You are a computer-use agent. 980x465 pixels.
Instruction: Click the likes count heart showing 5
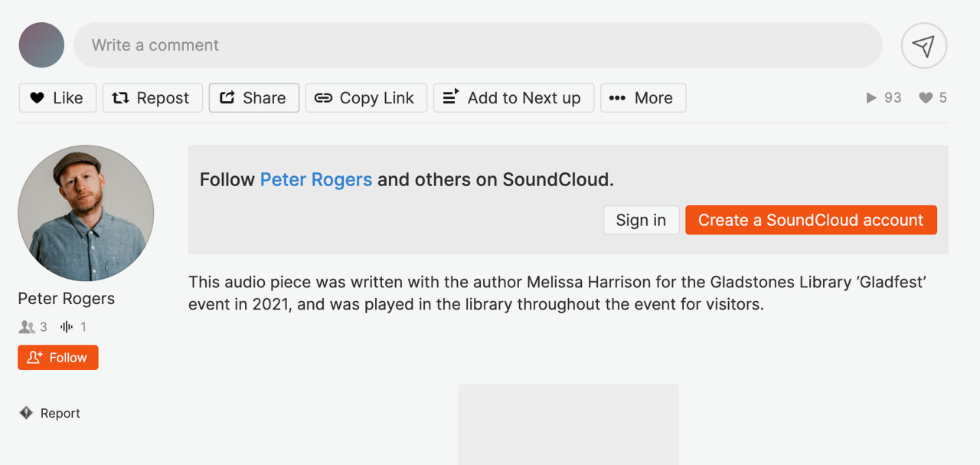[x=926, y=98]
